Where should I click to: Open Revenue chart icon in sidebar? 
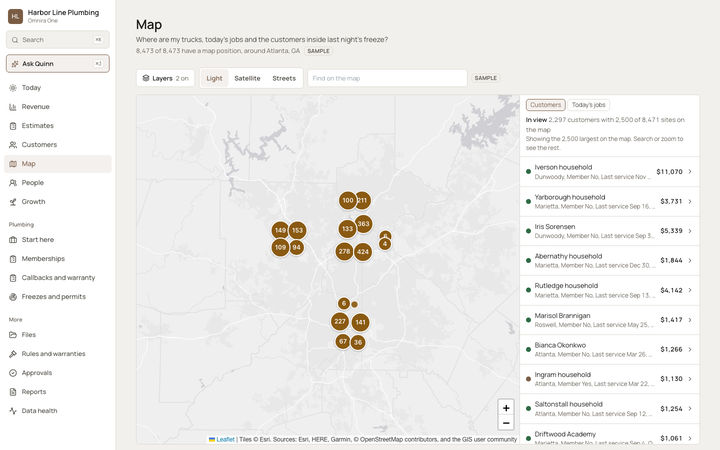(13, 107)
